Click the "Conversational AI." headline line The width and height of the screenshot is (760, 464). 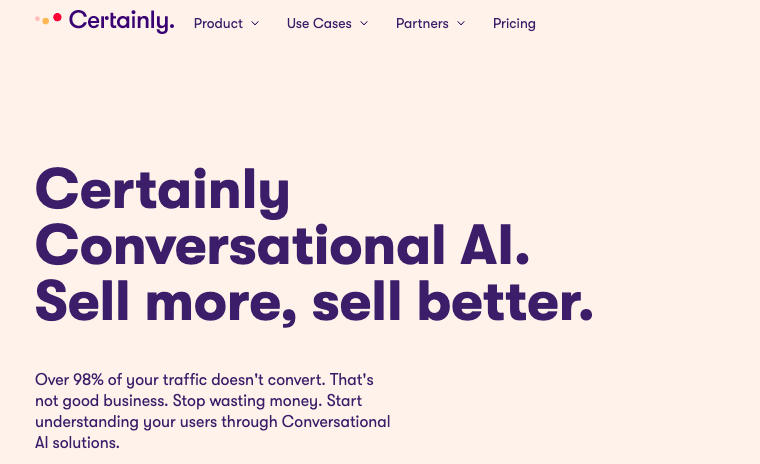click(282, 245)
